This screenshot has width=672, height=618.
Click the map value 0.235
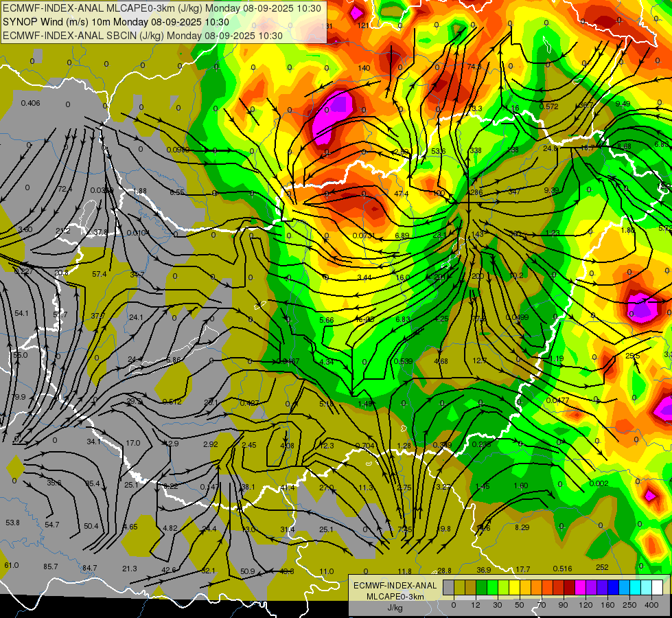[481, 444]
